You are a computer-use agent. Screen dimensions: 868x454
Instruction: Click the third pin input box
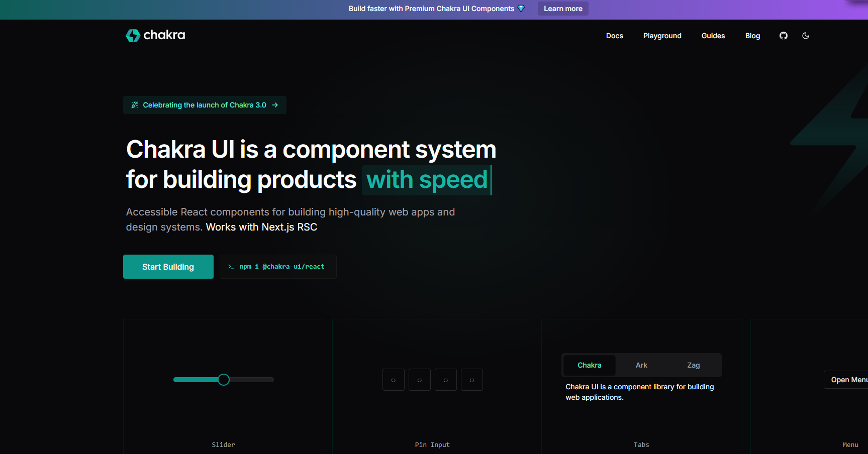click(446, 380)
